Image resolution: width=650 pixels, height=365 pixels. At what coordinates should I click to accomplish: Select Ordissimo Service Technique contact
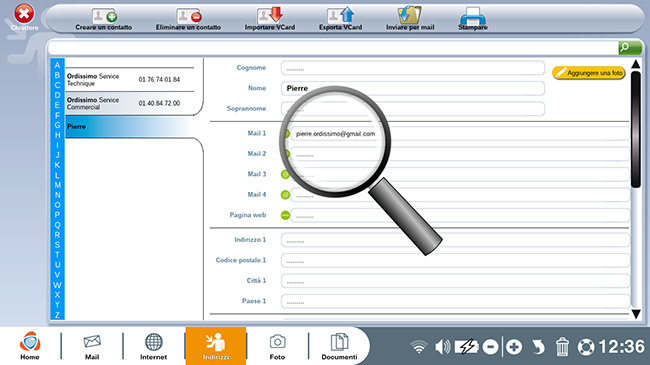coord(130,80)
